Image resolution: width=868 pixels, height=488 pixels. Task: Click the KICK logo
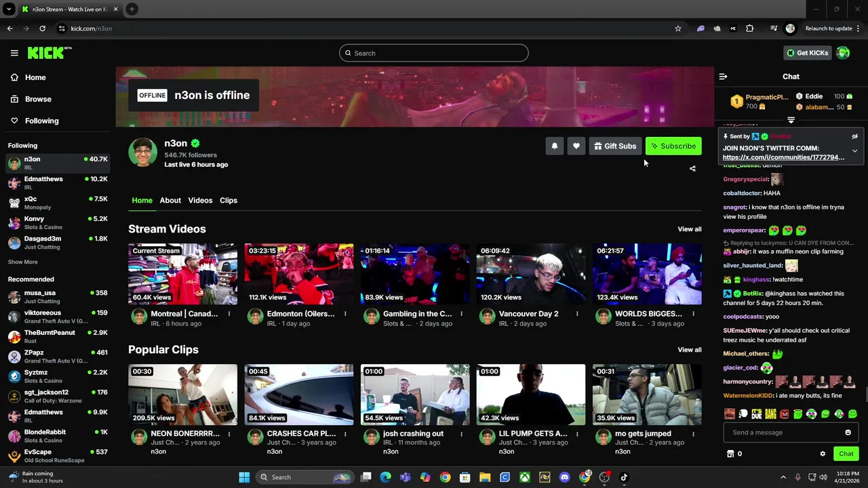pos(49,53)
